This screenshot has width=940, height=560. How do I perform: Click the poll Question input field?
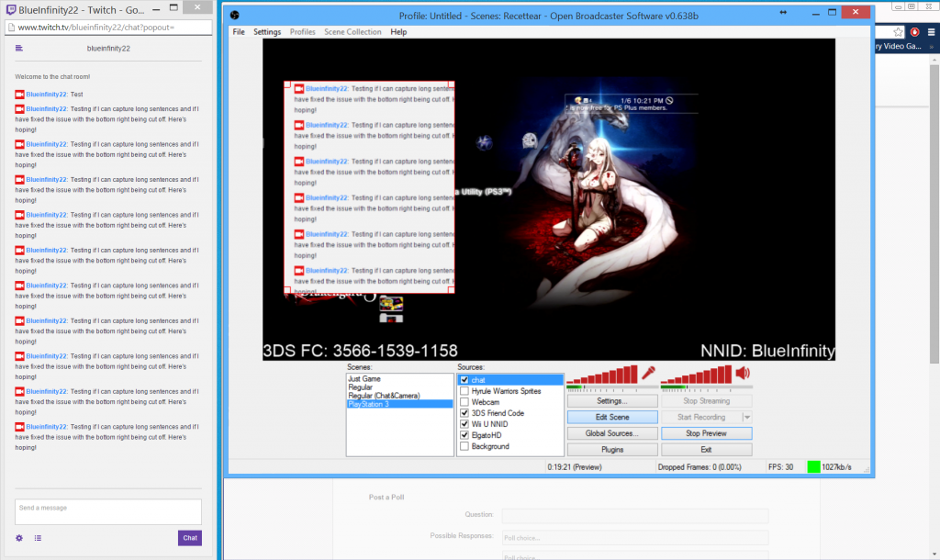635,515
